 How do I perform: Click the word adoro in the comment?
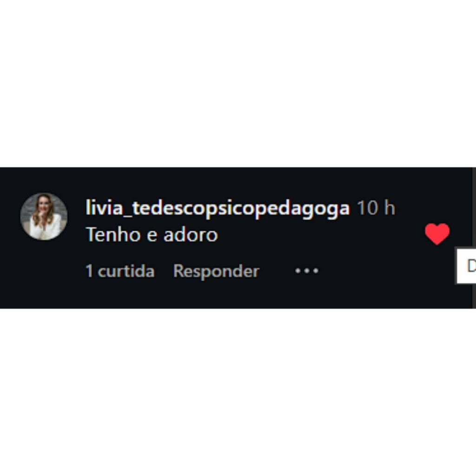click(x=191, y=235)
